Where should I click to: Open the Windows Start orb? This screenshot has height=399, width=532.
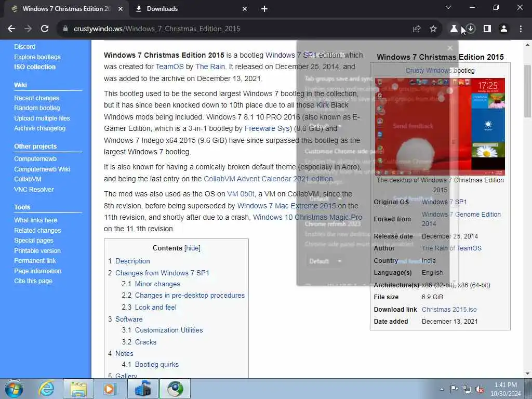point(14,389)
